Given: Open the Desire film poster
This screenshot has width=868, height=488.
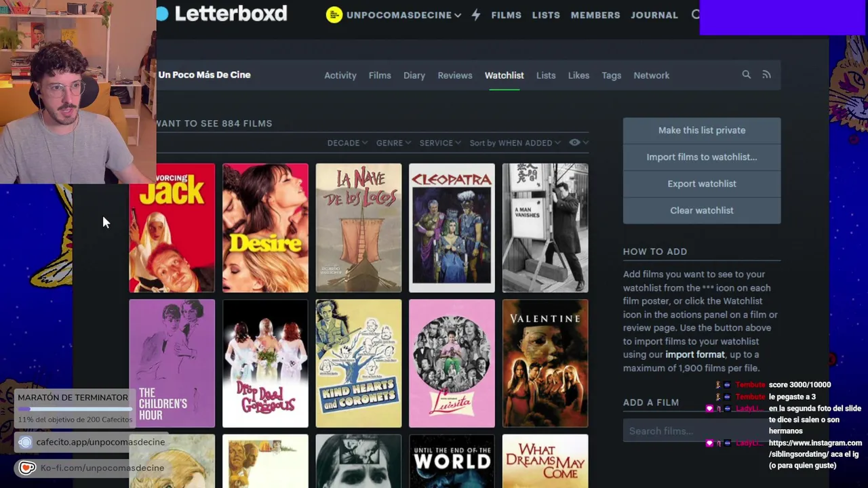Looking at the screenshot, I should [x=265, y=228].
